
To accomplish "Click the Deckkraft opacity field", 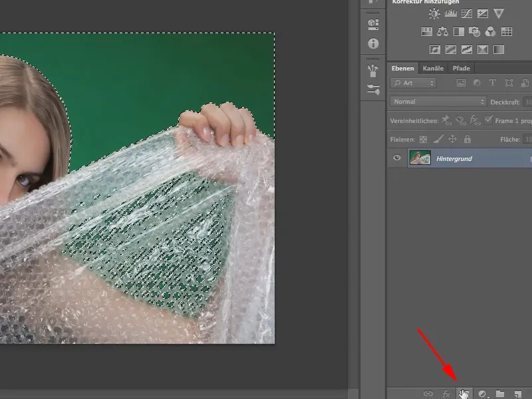I will [x=527, y=102].
